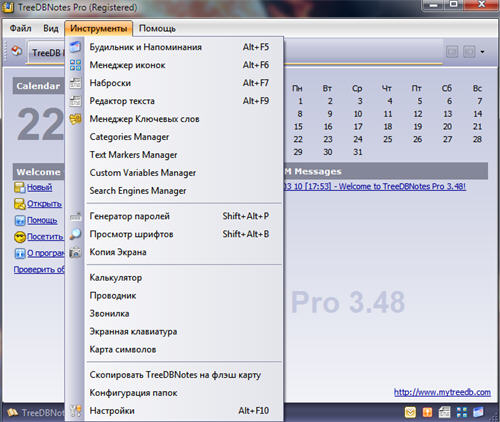Choose Копия Экрана from the menu

183,252
